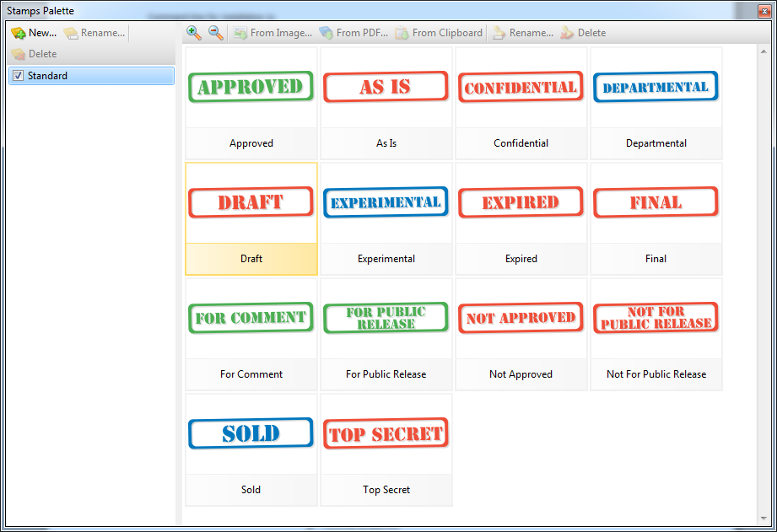This screenshot has width=777, height=532.
Task: Click the 'Not For Public Release' caption text
Action: [656, 374]
